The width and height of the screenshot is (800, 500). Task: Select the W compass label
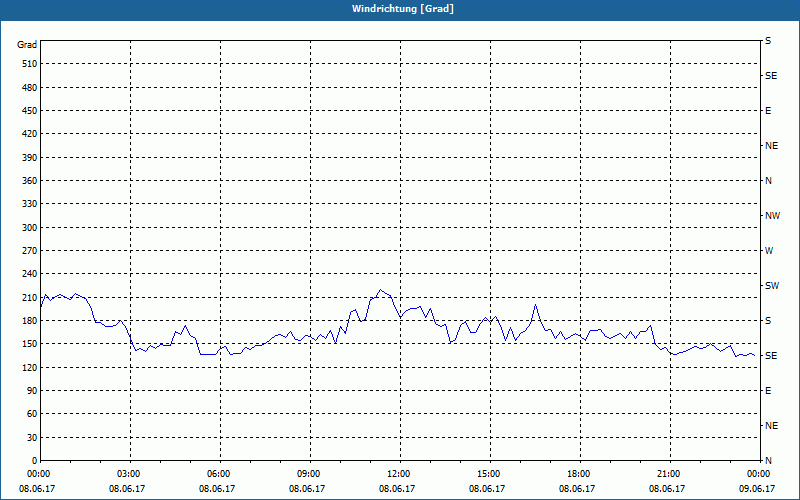[769, 251]
